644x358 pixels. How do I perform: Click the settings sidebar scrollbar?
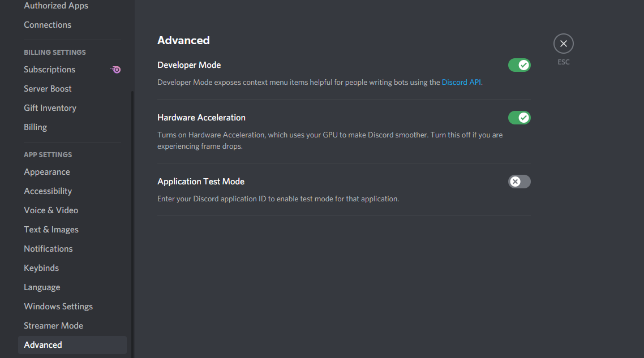pos(132,226)
